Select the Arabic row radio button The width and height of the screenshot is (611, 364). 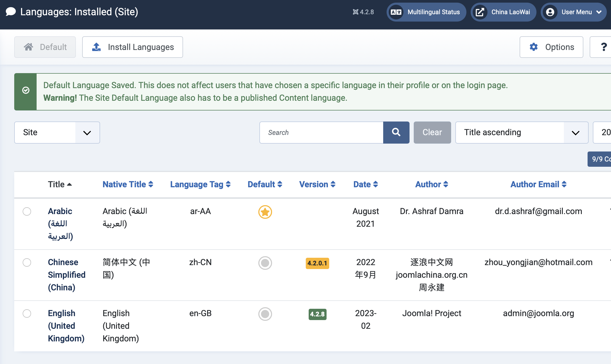pos(27,211)
